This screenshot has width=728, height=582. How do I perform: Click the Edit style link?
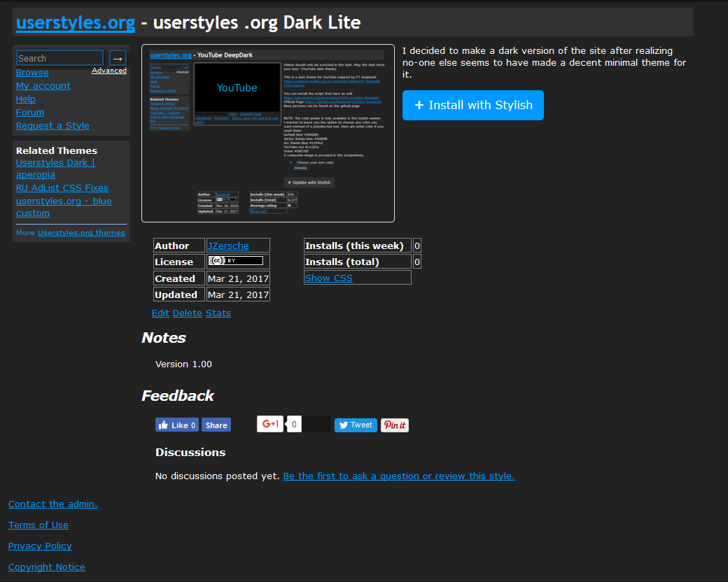pyautogui.click(x=160, y=313)
